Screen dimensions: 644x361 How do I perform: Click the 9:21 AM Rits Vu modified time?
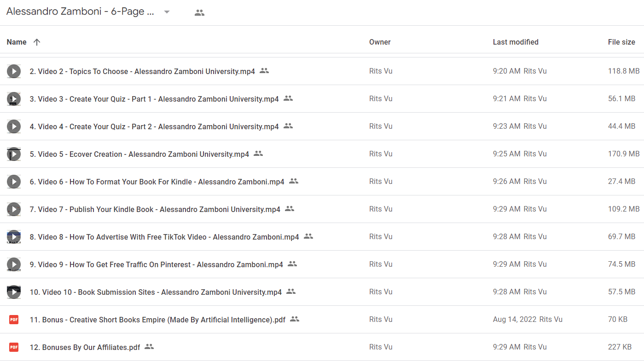click(520, 99)
